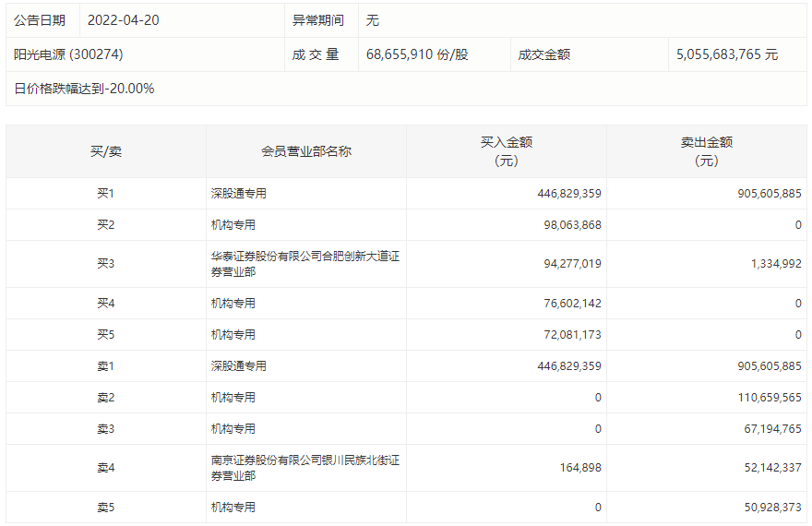Select the 公告日期 label cell
Image resolution: width=812 pixels, height=526 pixels.
coord(40,20)
